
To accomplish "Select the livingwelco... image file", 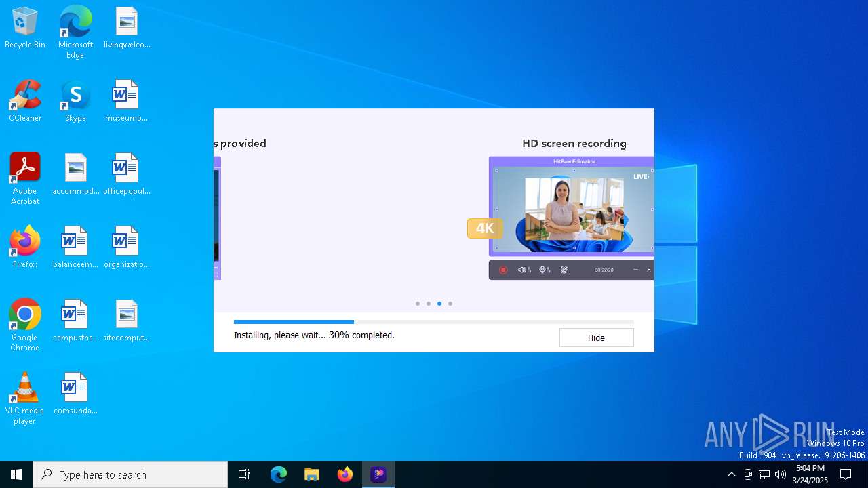I will (x=127, y=28).
